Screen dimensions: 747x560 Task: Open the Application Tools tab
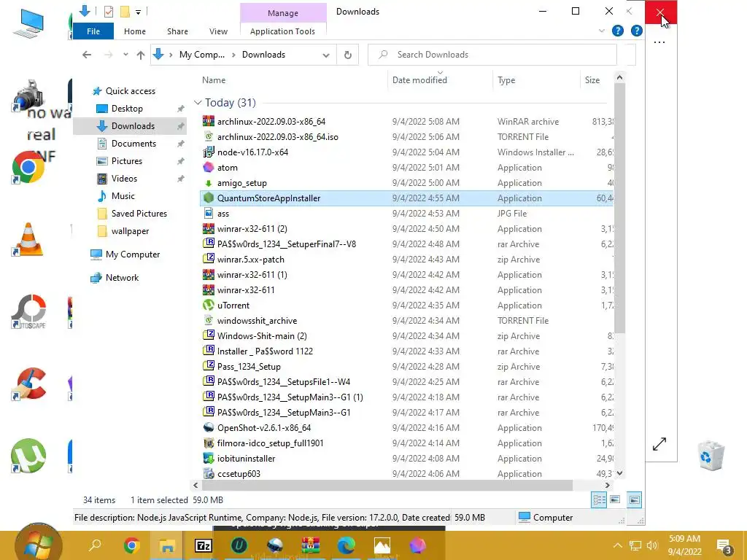[x=282, y=31]
